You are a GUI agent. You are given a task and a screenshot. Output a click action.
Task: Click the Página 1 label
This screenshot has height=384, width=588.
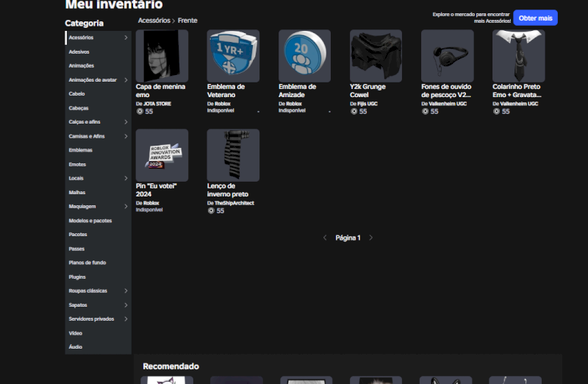pyautogui.click(x=348, y=238)
